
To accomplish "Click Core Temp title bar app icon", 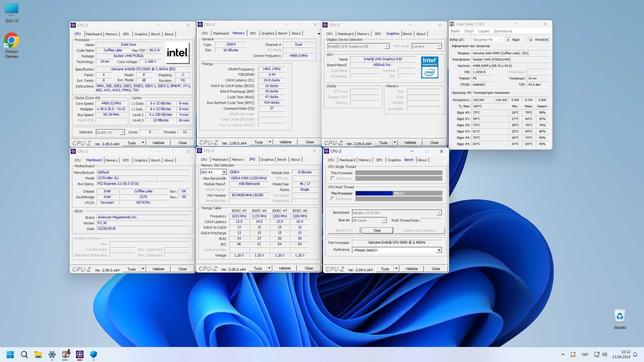I will (452, 24).
